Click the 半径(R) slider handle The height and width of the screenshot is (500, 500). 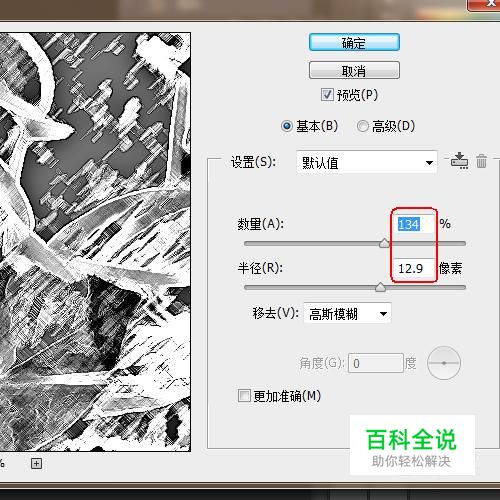click(x=380, y=287)
